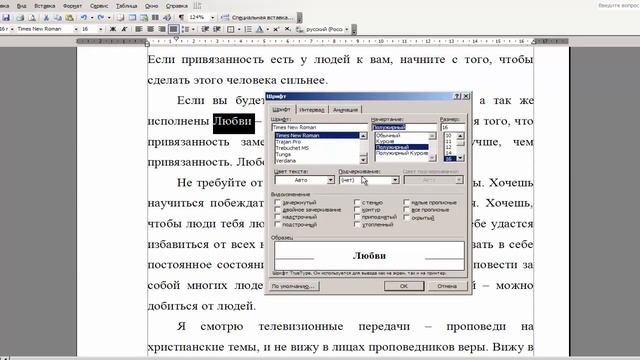
Task: Click the Copy icon in toolbar
Action: click(58, 18)
